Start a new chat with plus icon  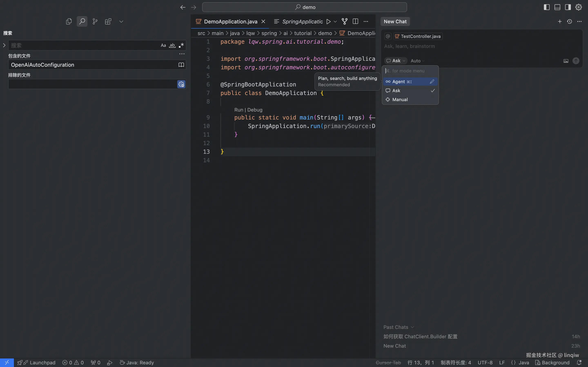(x=560, y=21)
